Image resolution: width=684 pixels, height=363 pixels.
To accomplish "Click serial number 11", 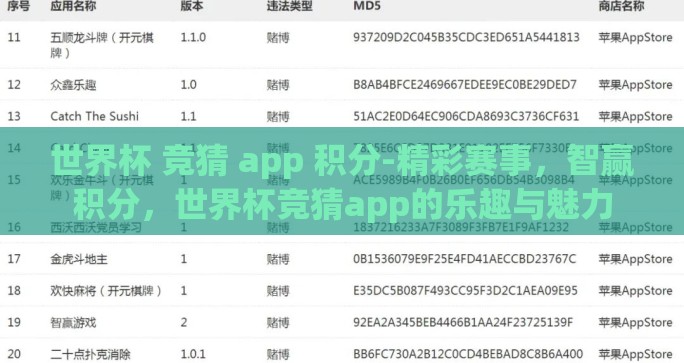I will [14, 38].
